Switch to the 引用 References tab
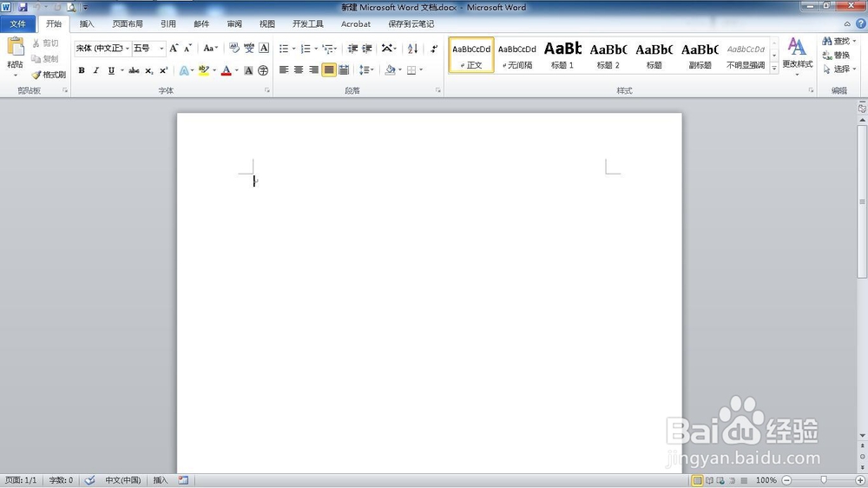This screenshot has width=868, height=488. point(168,23)
